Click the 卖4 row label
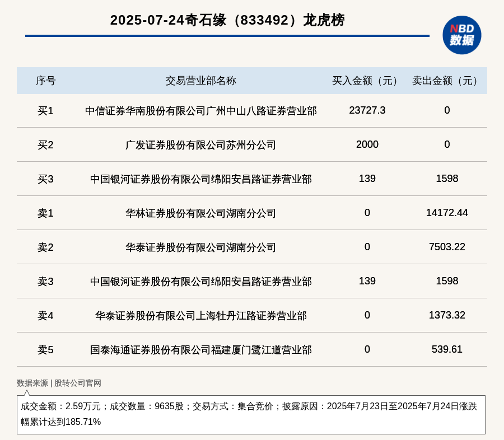 [46, 316]
